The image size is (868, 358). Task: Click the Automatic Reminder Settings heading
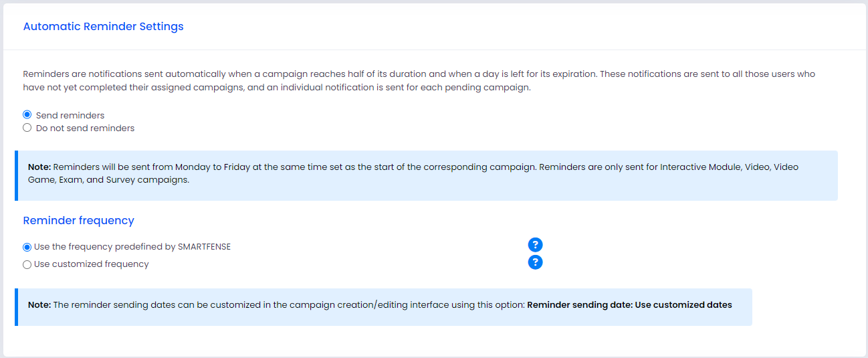[103, 27]
